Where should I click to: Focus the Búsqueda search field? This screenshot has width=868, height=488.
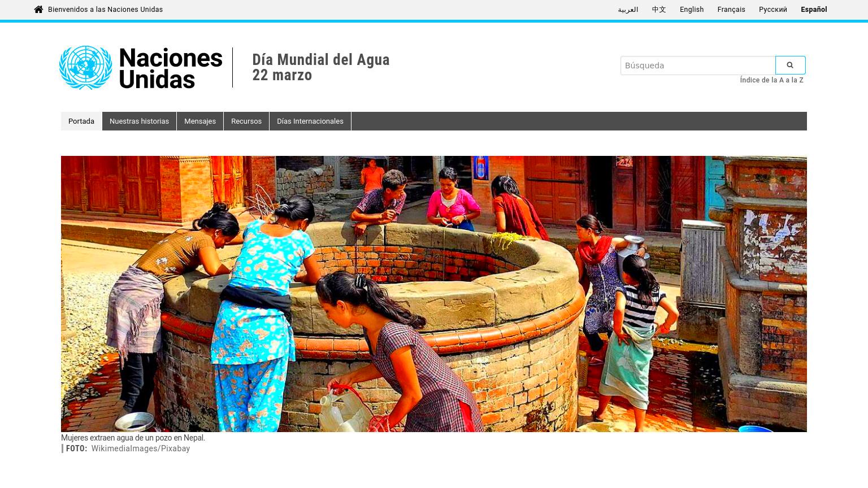pos(698,66)
